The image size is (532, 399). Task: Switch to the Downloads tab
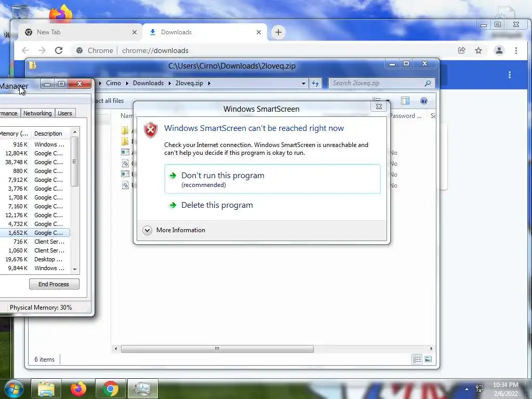click(205, 32)
